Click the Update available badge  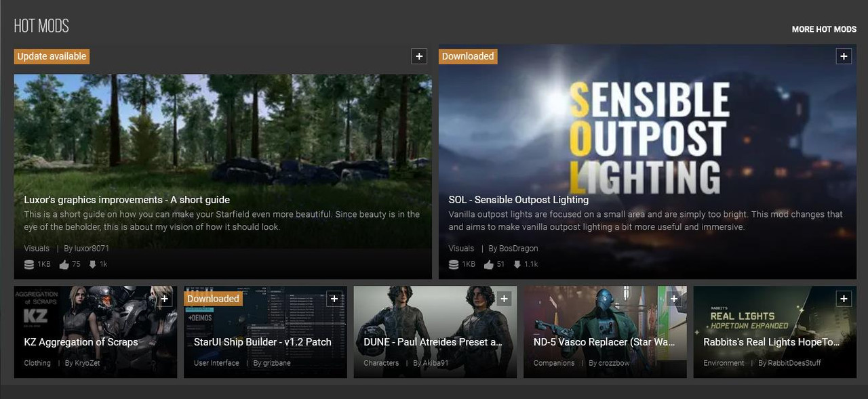point(52,56)
